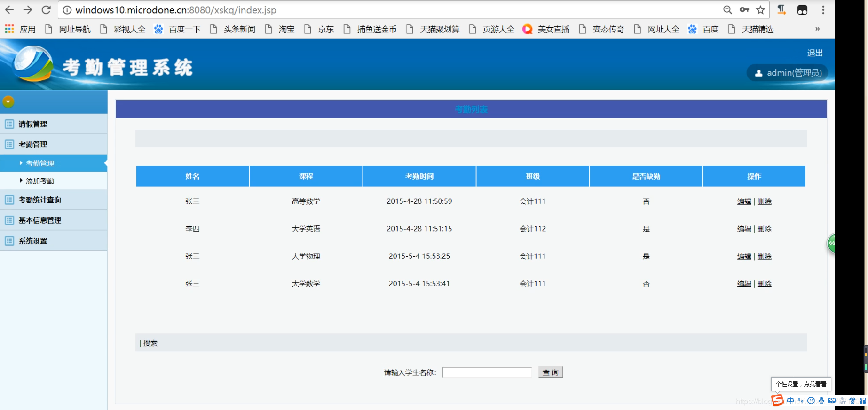This screenshot has width=868, height=410.
Task: Open saved password key icon
Action: point(744,10)
